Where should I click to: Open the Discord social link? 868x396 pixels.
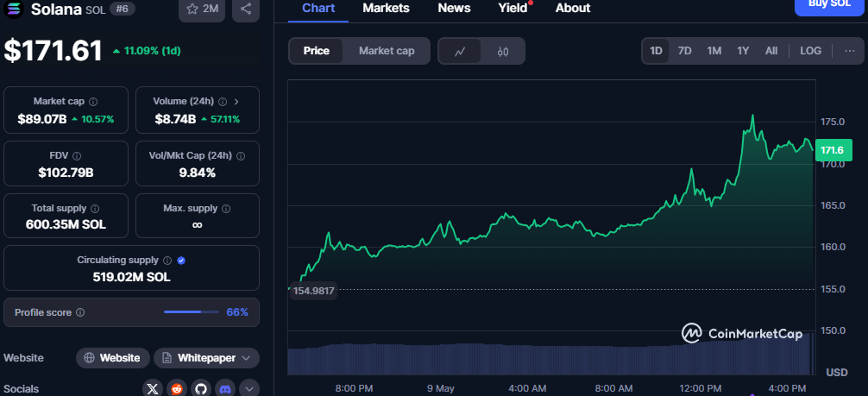225,389
